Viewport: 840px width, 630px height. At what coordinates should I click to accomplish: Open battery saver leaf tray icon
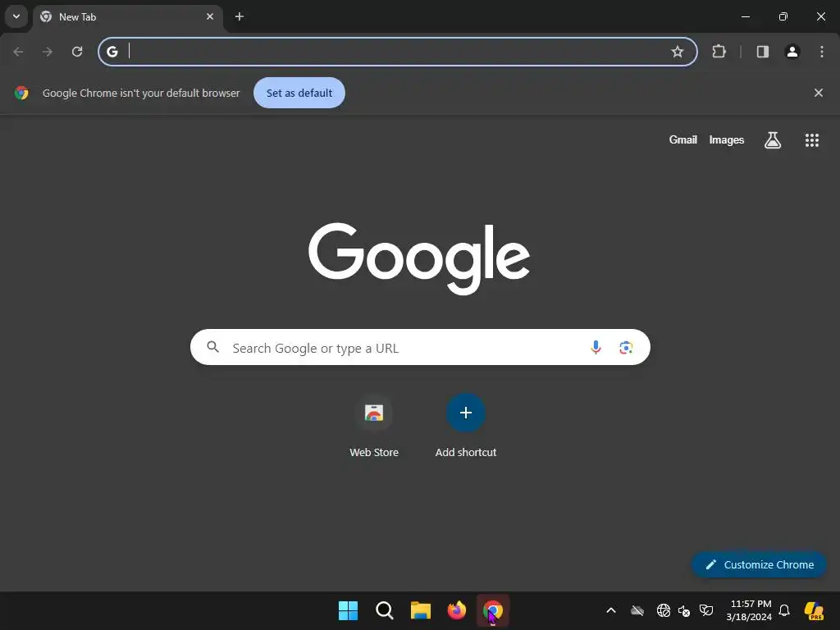click(706, 610)
